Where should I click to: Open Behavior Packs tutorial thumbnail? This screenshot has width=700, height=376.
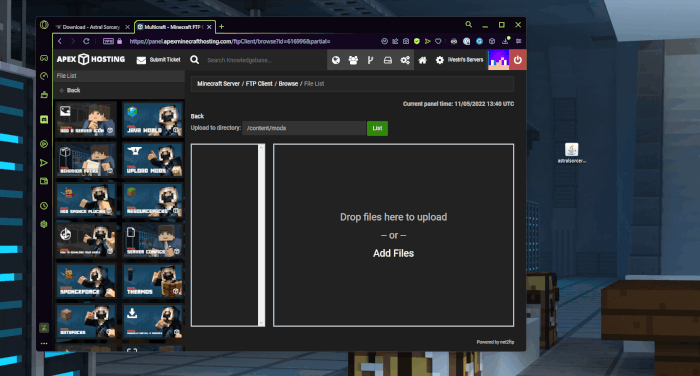click(87, 159)
